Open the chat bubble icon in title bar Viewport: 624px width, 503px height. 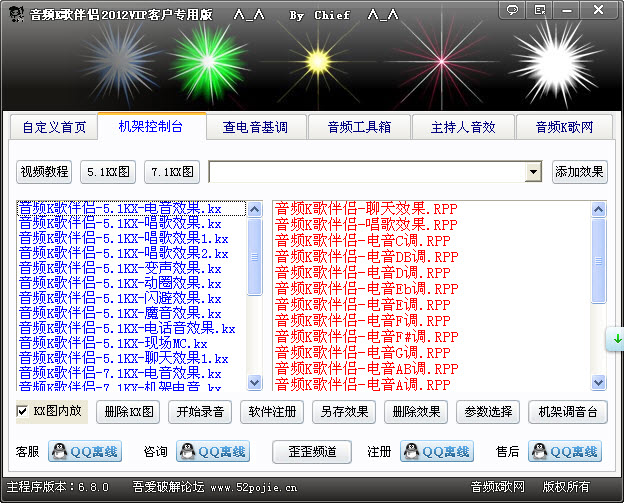coord(512,10)
